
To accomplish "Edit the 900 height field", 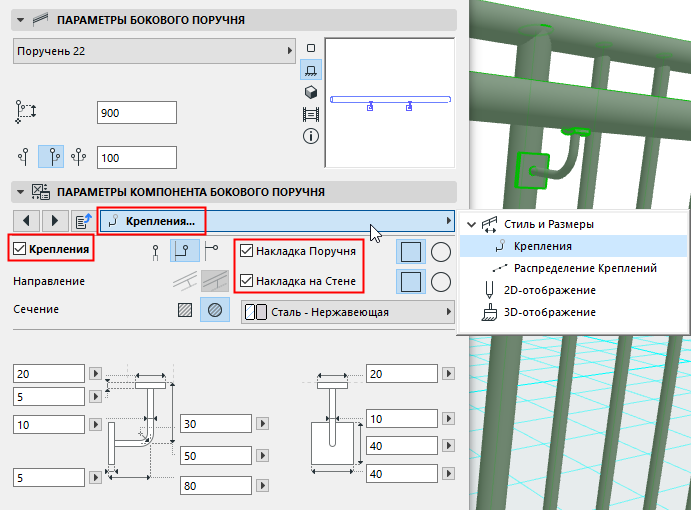I will click(137, 113).
